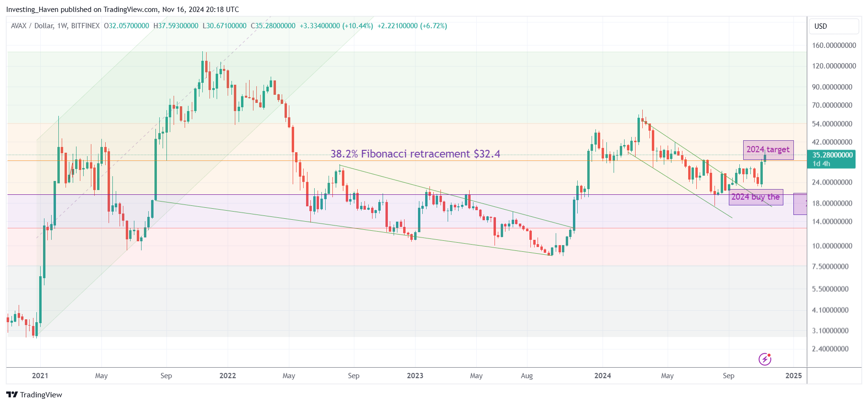
Task: Click the 5.50000000 price axis label
Action: (x=830, y=289)
